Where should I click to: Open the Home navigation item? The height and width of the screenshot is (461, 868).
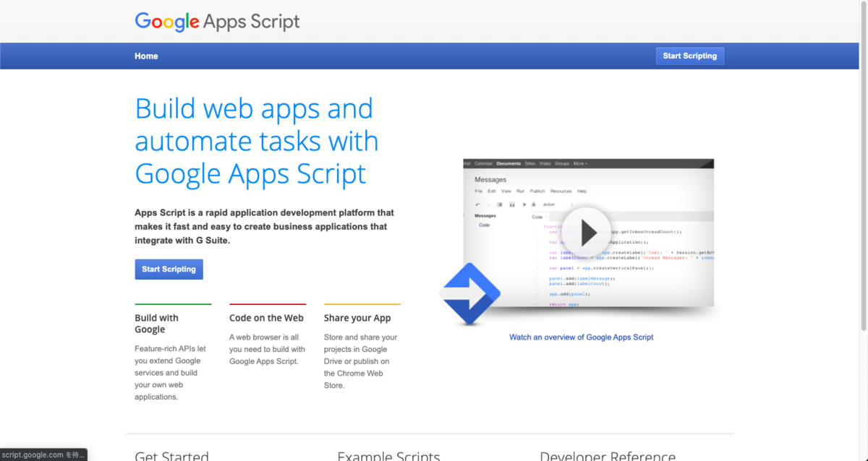146,56
